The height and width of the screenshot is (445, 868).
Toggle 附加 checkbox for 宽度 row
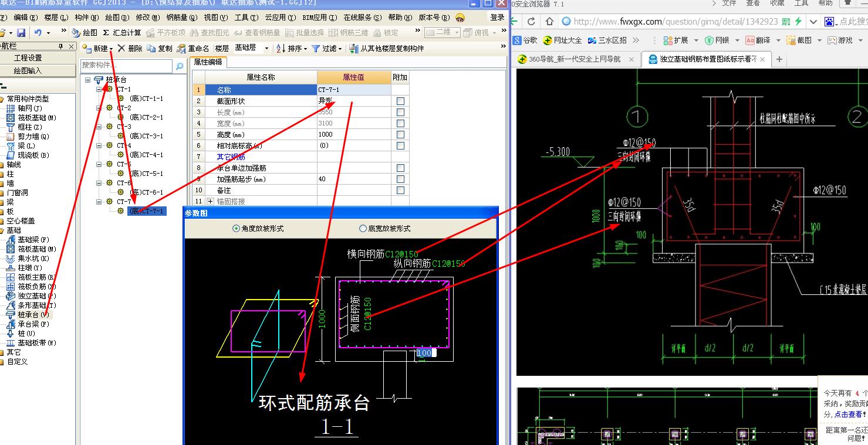[400, 123]
